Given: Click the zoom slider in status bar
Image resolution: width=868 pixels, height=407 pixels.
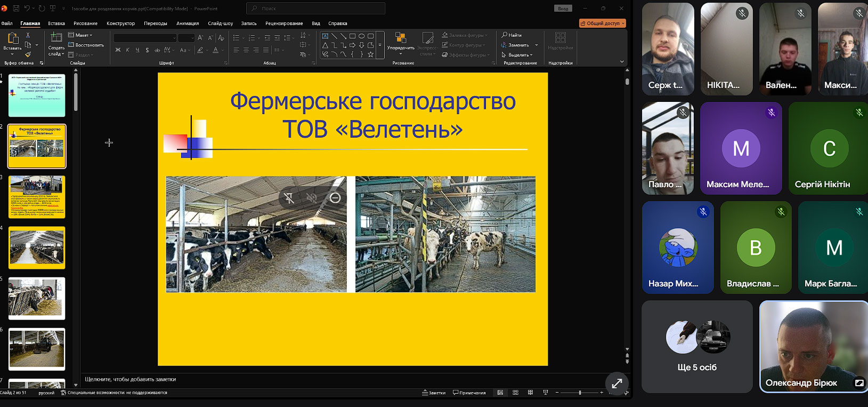Looking at the screenshot, I should click(580, 393).
